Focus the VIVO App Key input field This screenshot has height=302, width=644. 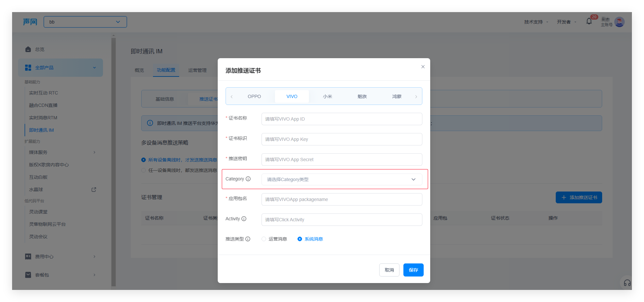click(x=342, y=139)
